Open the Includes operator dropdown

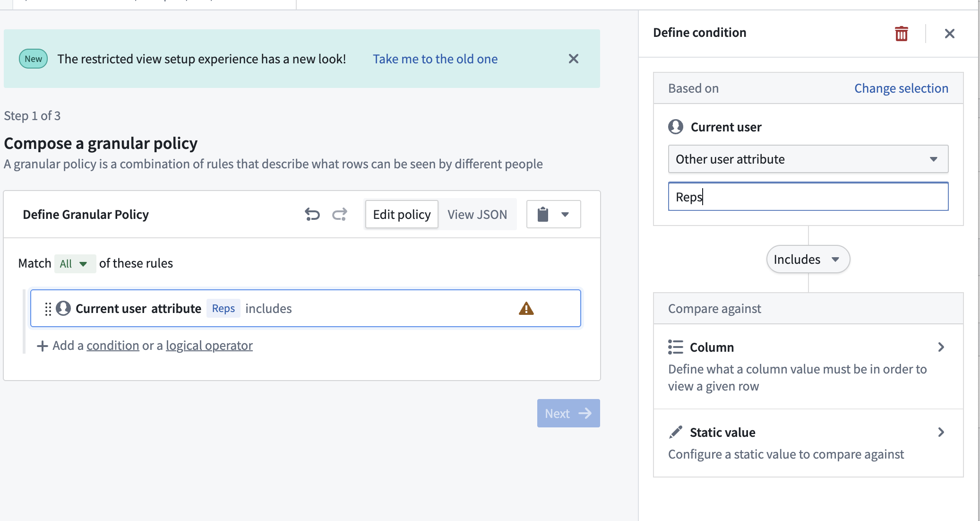(808, 259)
